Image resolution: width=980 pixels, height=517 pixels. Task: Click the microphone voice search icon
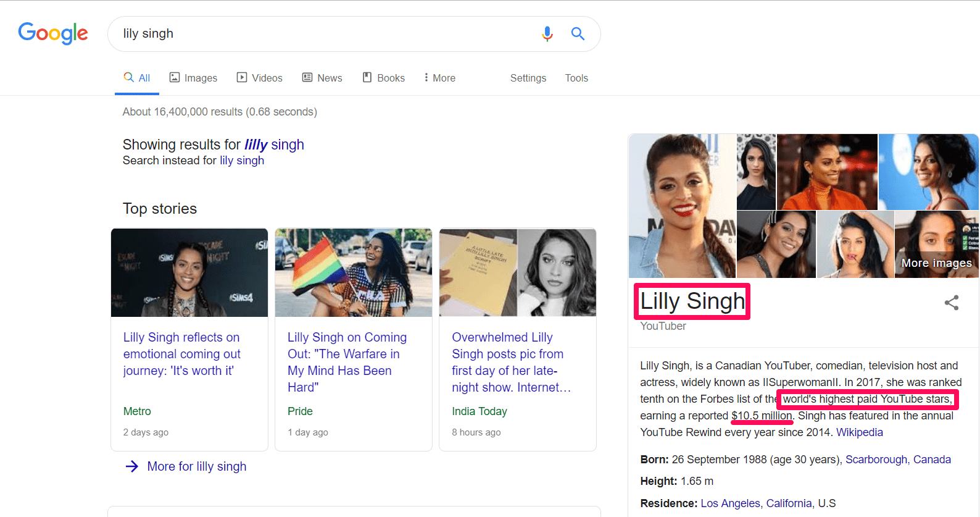pyautogui.click(x=547, y=34)
